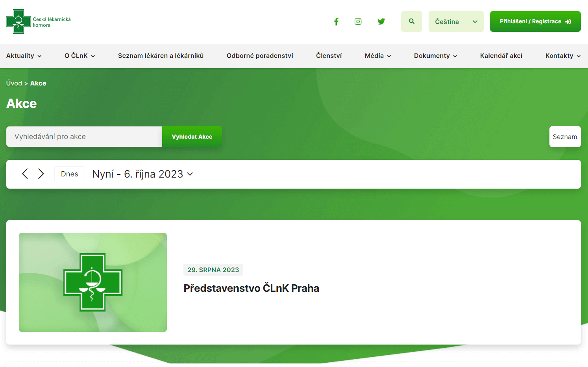Click the Představenstvo ČLnK Praha event thumbnail
Image resolution: width=588 pixels, height=367 pixels.
(x=93, y=282)
